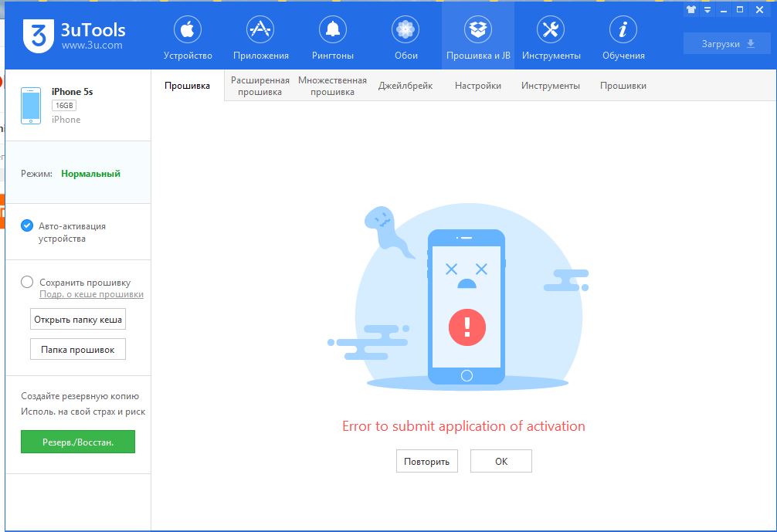Open the Устройство (Device) section icon

tap(188, 29)
